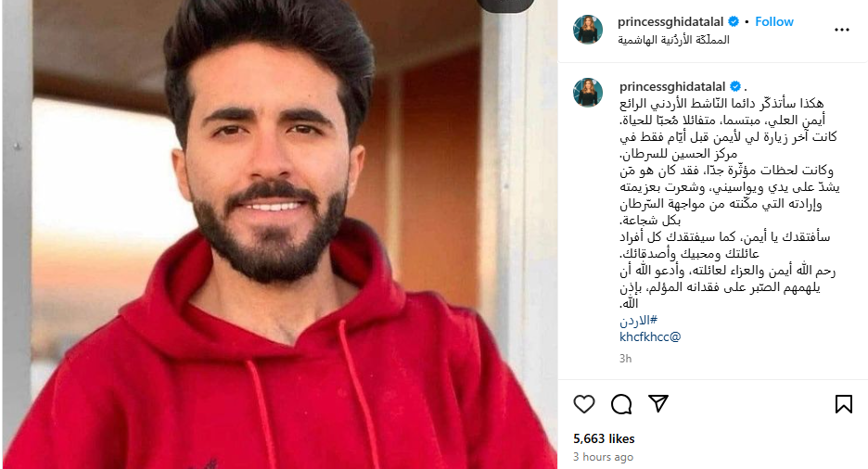The width and height of the screenshot is (868, 469).
Task: View the 5,663 likes list
Action: (x=604, y=438)
